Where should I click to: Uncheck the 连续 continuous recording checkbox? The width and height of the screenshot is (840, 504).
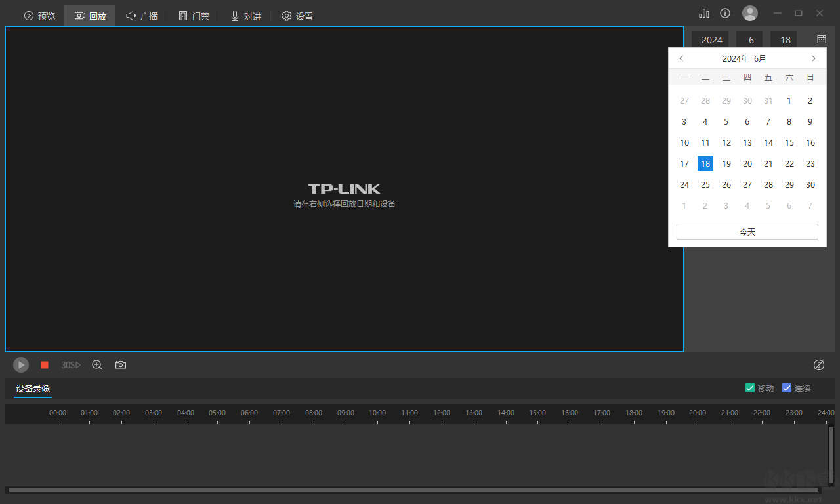coord(787,388)
